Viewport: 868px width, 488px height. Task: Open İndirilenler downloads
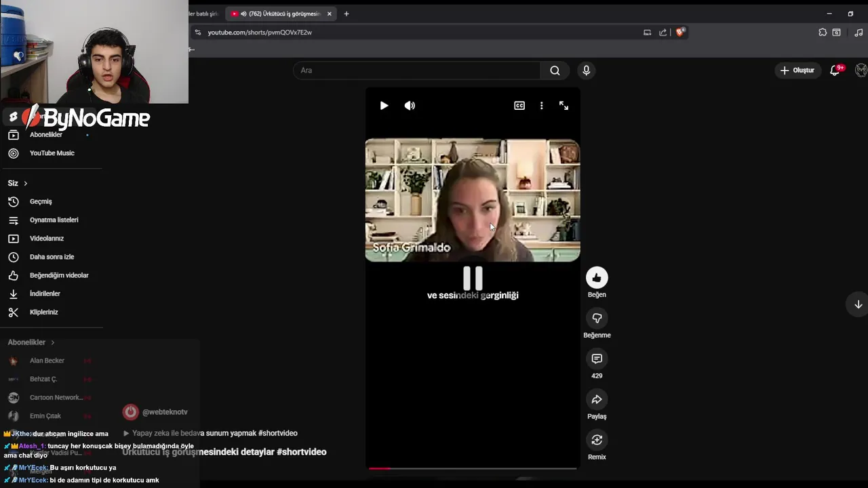tap(45, 293)
